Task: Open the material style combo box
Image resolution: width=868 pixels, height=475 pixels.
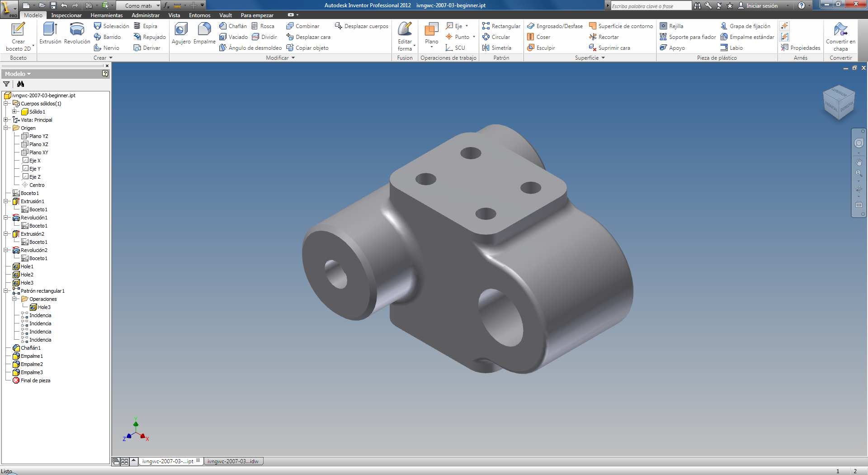Action: tap(138, 5)
